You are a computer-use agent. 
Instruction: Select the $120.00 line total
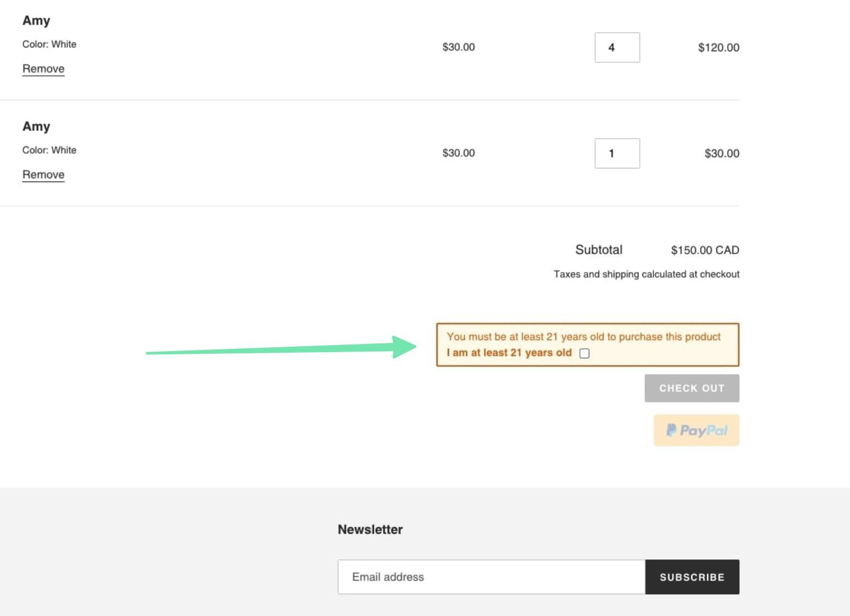click(x=718, y=47)
